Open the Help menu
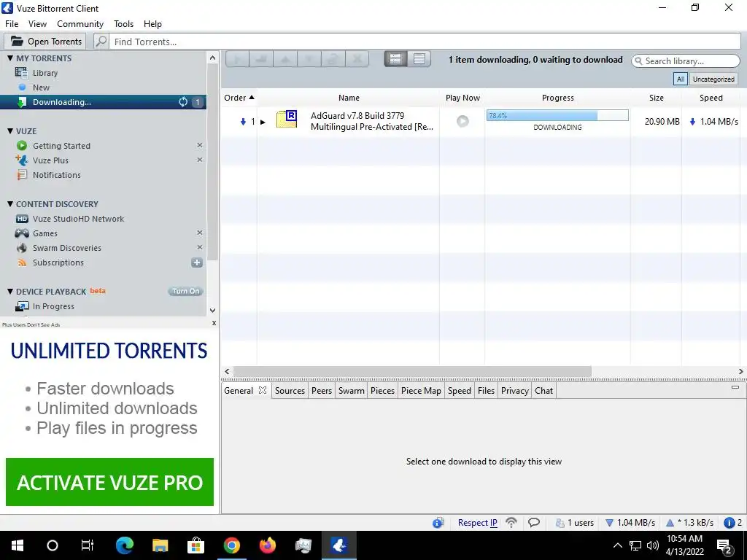Viewport: 747px width, 560px height. pos(152,24)
